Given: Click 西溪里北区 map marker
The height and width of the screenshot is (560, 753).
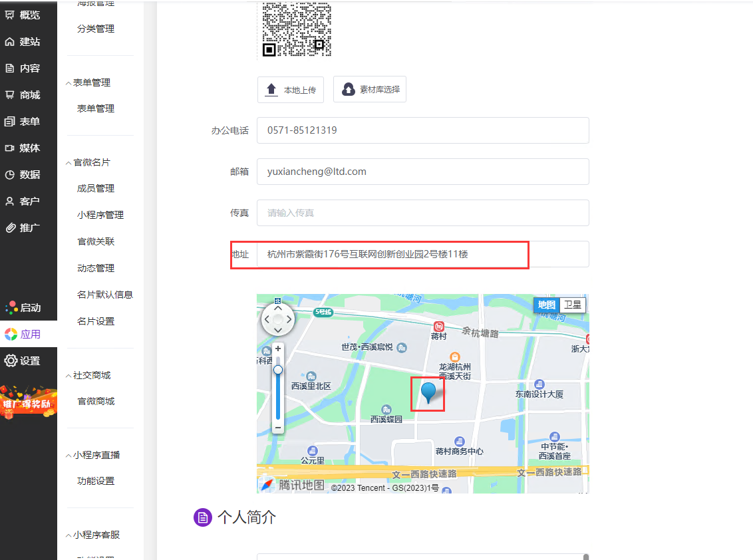Looking at the screenshot, I should pos(311,376).
